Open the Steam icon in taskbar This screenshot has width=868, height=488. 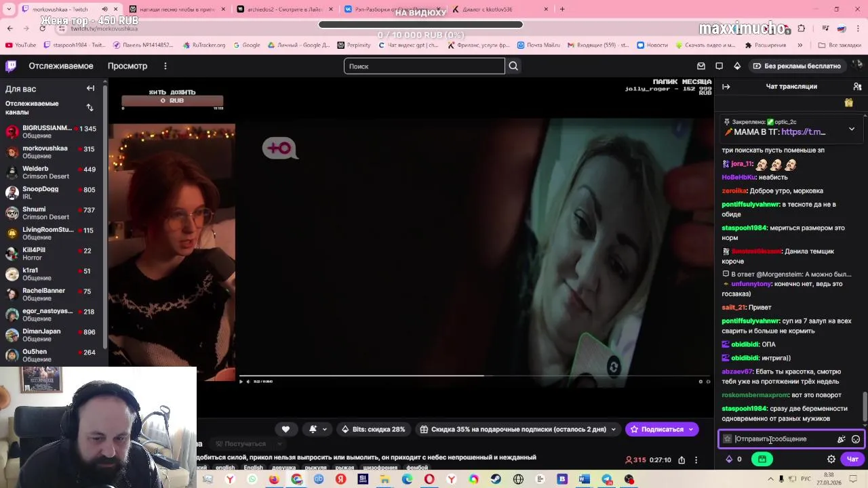pyautogui.click(x=496, y=479)
